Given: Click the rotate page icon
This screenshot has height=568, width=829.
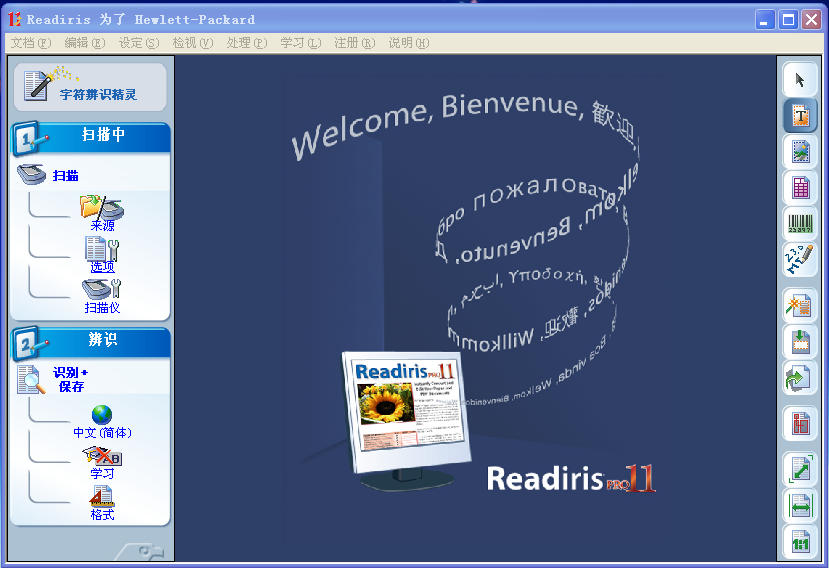Looking at the screenshot, I should click(800, 378).
